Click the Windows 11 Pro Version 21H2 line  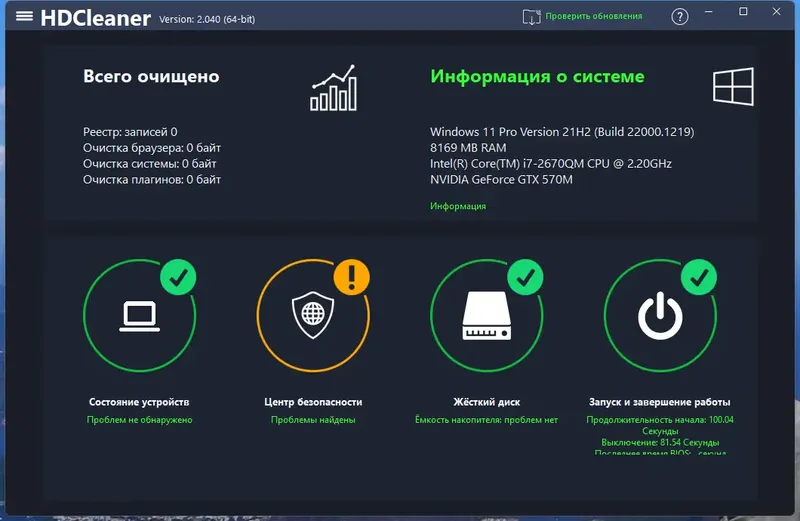pos(562,132)
